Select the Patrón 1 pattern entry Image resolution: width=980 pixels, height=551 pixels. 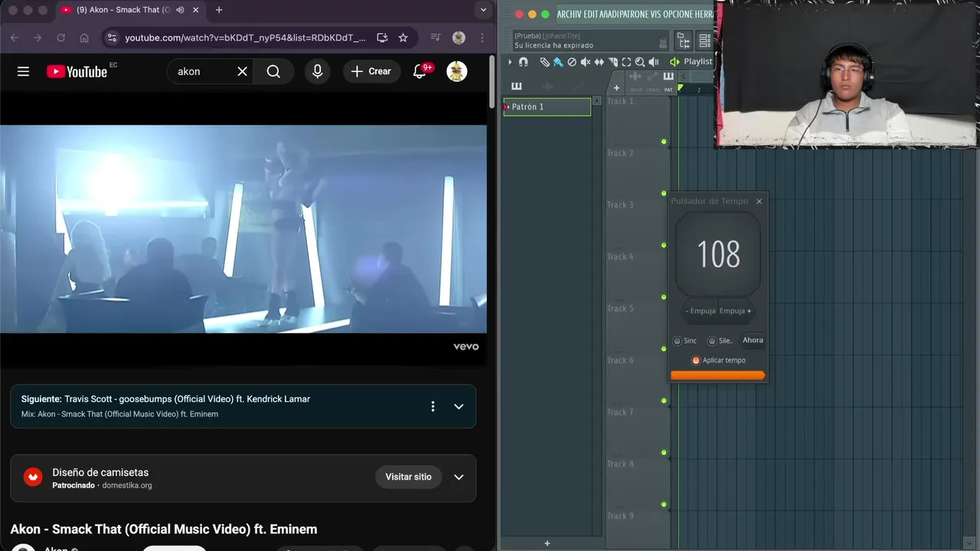pyautogui.click(x=547, y=107)
